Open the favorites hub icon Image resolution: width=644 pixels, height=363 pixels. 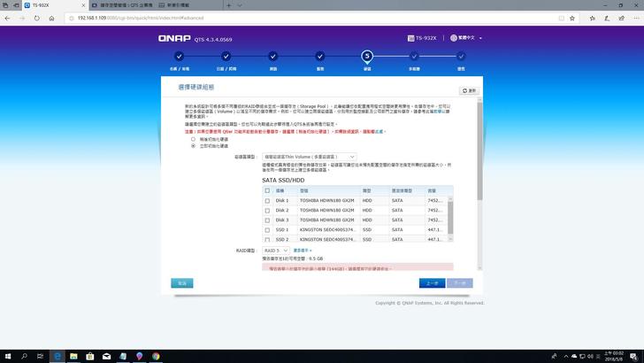pyautogui.click(x=593, y=18)
